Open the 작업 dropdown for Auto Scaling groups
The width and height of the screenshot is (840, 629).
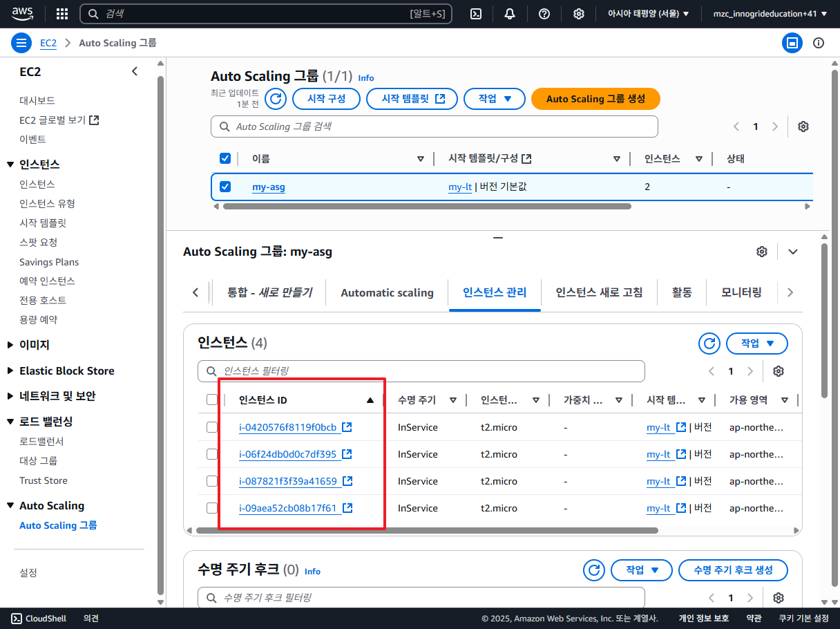coord(495,99)
